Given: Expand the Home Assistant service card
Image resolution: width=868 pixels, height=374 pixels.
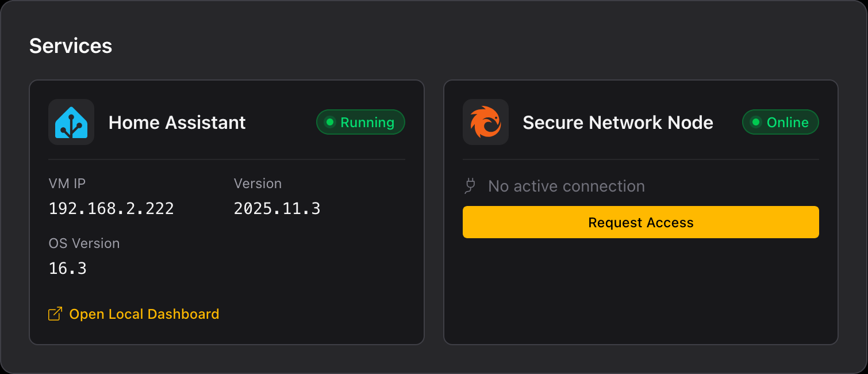Looking at the screenshot, I should tap(227, 212).
